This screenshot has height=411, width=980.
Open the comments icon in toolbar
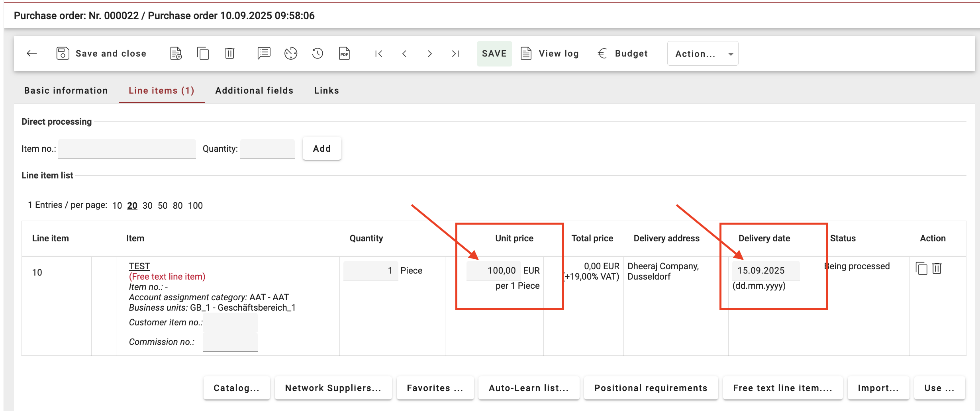click(264, 53)
